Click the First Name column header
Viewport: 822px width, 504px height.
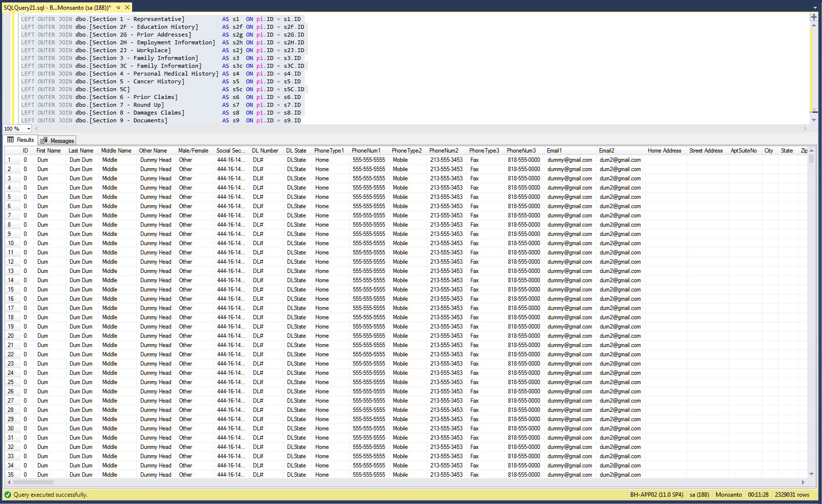click(49, 151)
